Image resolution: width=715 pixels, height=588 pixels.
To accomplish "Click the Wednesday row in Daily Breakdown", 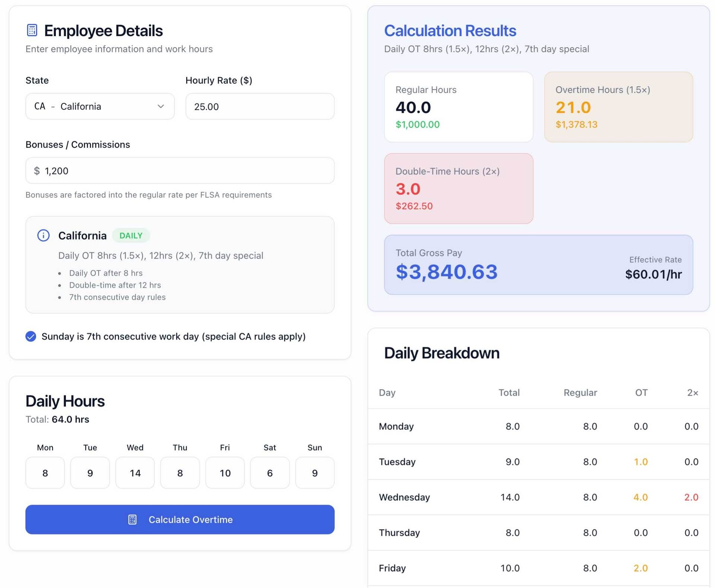I will pyautogui.click(x=538, y=497).
